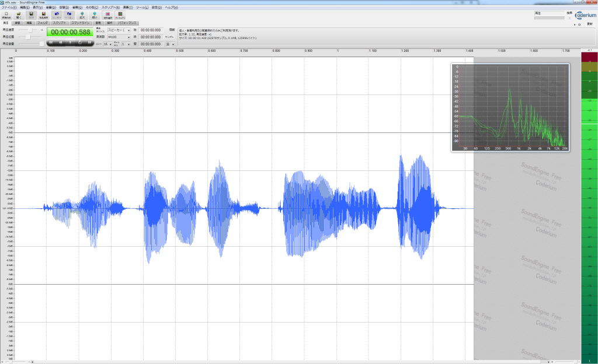The height and width of the screenshot is (364, 598).
Task: Toggle the Visual spectrum toolbar icon
Action: [x=120, y=15]
